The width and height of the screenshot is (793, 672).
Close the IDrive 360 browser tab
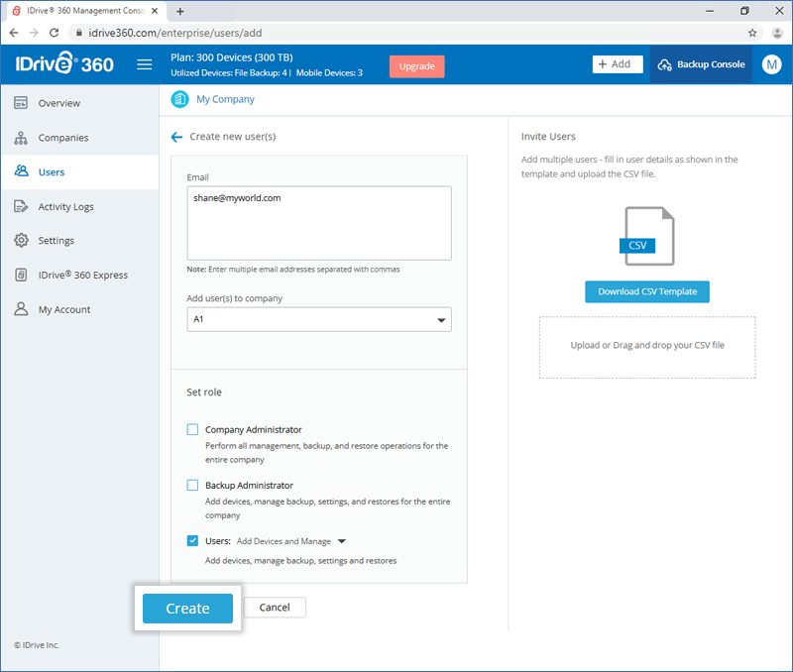click(x=155, y=11)
